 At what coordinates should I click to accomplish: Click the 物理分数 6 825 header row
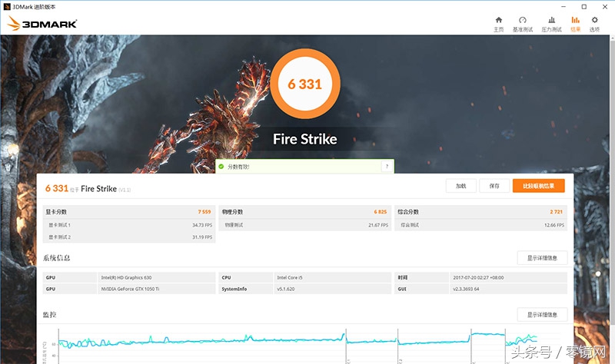[304, 212]
